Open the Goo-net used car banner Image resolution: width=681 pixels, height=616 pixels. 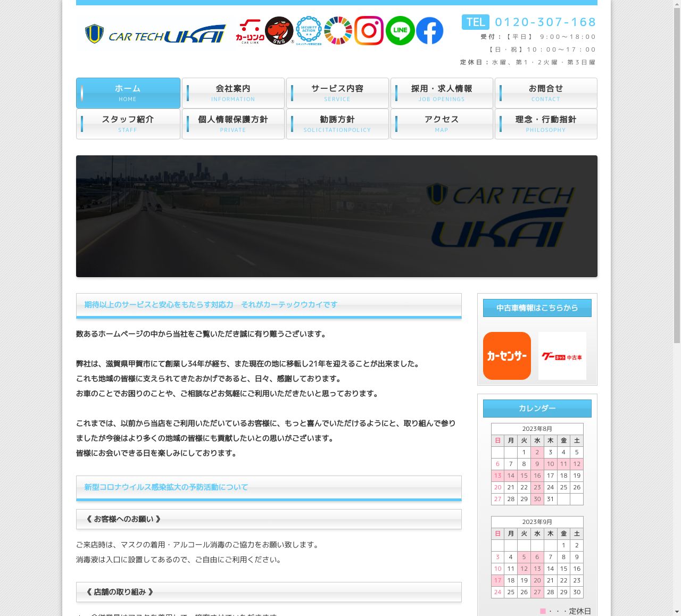coord(562,356)
